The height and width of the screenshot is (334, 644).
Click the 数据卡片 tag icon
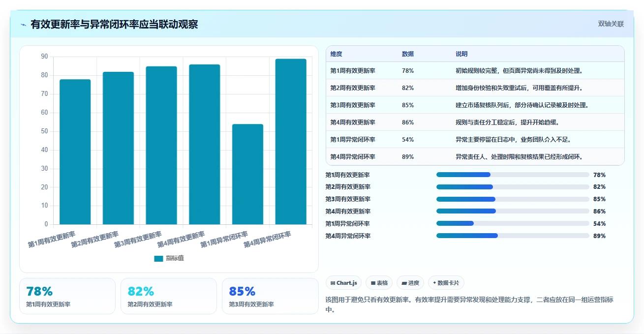(434, 283)
